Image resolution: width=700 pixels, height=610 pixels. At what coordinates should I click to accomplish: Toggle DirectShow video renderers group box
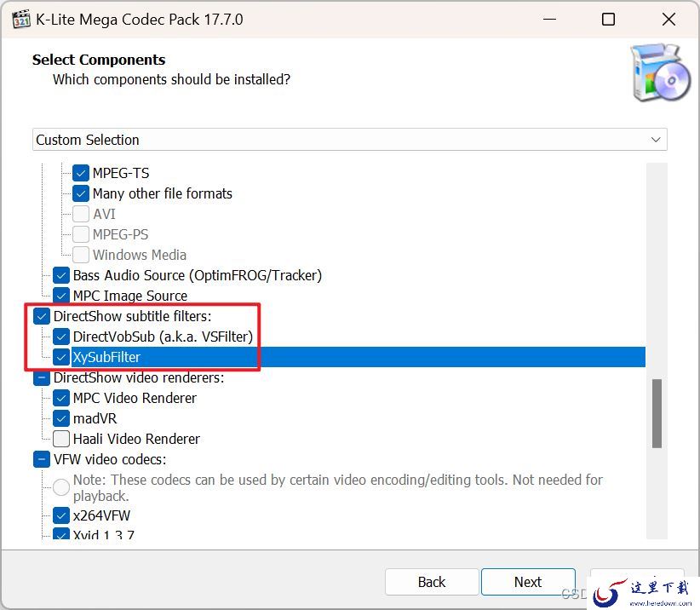42,377
